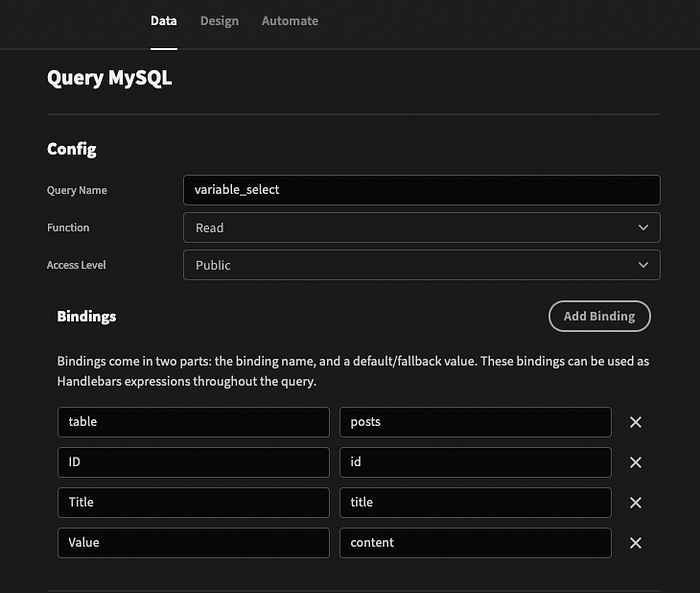This screenshot has width=700, height=593.
Task: Delete the Value binding row
Action: point(635,543)
